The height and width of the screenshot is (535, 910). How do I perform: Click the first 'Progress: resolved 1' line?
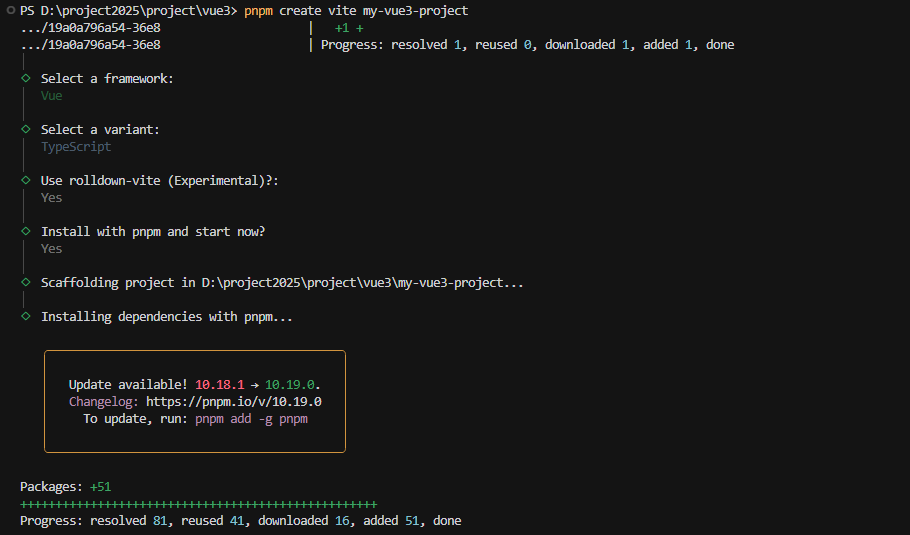(528, 45)
